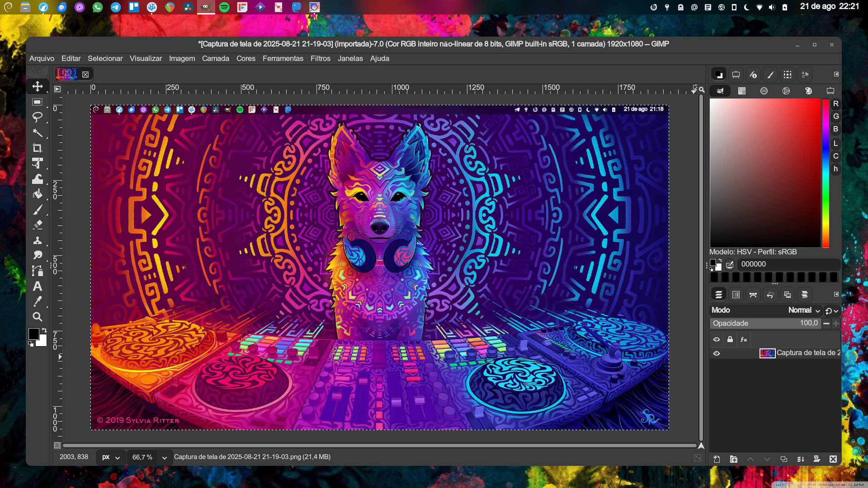868x488 pixels.
Task: Select the Free Select lasso tool
Action: 38,117
